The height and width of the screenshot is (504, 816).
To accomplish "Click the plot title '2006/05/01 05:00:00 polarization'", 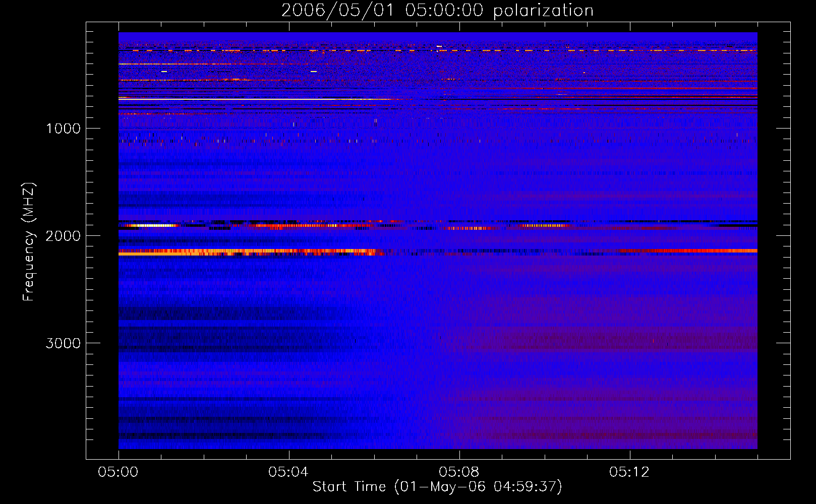I will [x=437, y=11].
